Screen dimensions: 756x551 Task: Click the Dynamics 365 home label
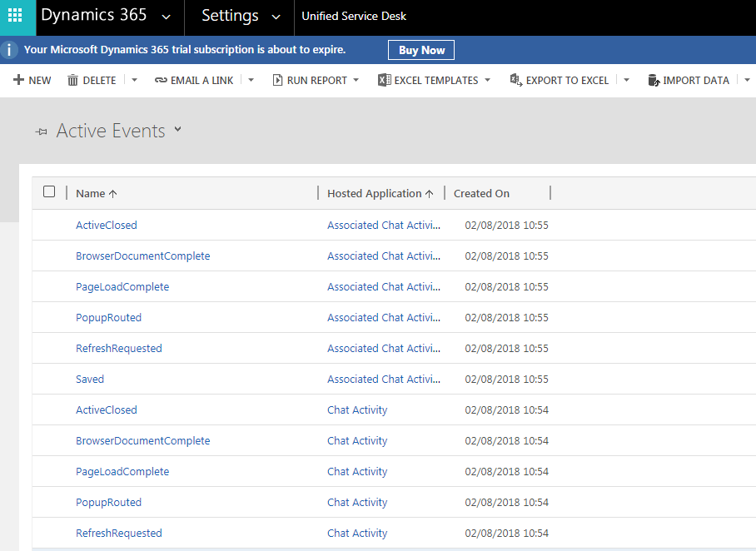pyautogui.click(x=93, y=15)
